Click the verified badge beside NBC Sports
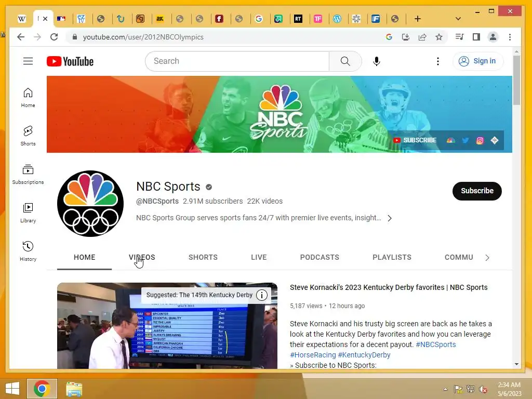This screenshot has width=532, height=399. (x=209, y=187)
